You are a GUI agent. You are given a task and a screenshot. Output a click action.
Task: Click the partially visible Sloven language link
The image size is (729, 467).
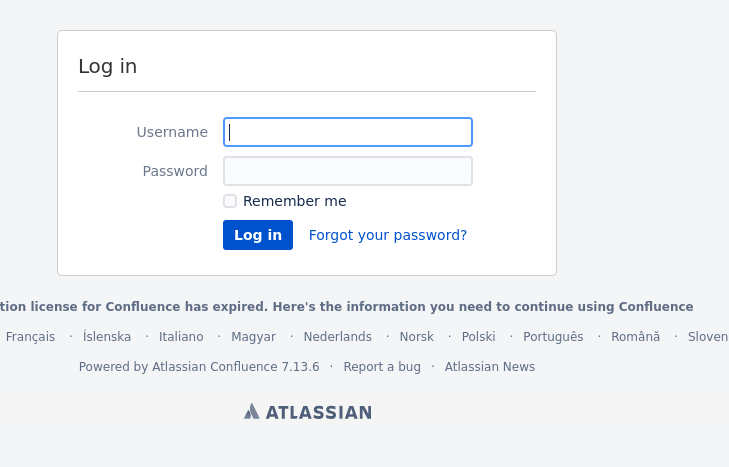(708, 337)
